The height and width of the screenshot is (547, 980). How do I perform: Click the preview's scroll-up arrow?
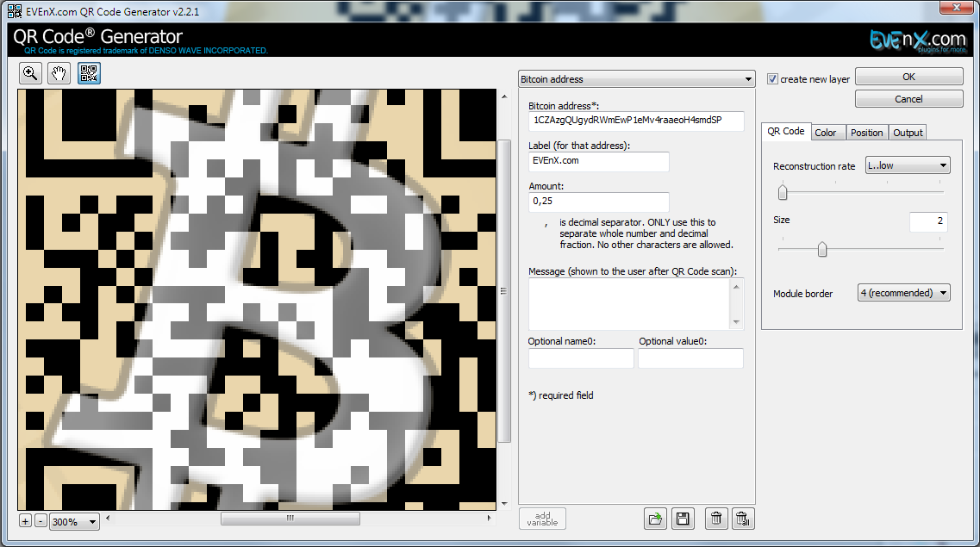click(x=504, y=96)
